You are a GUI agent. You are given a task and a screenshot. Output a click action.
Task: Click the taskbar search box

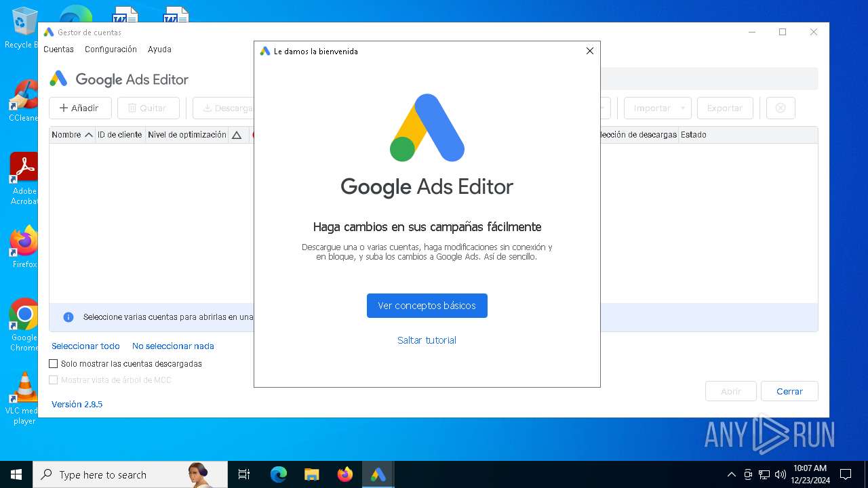click(130, 474)
